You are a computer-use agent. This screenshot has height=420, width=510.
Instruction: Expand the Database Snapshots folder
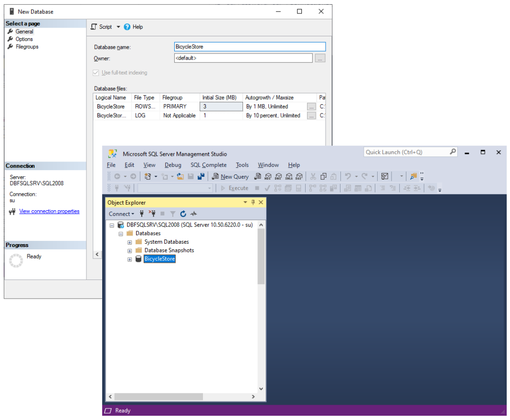point(129,251)
